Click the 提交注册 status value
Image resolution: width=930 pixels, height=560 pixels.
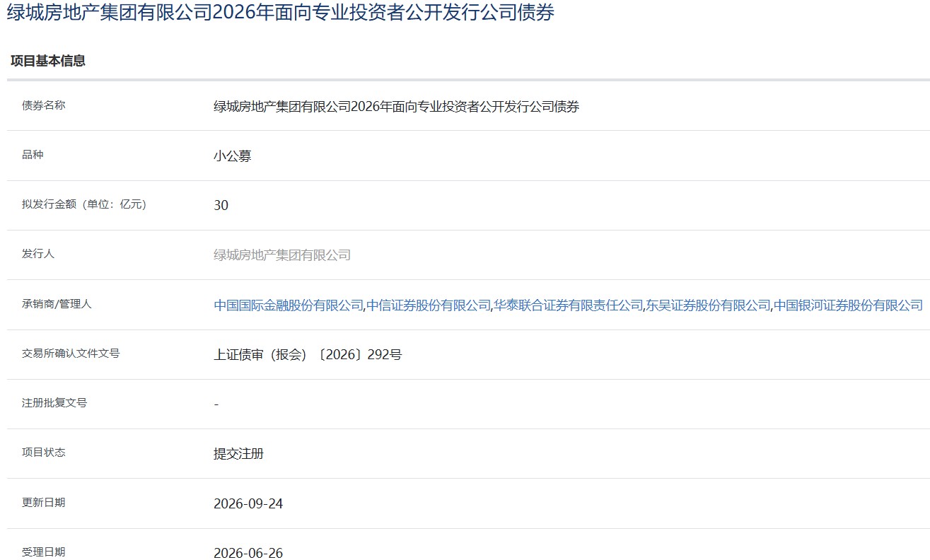(x=238, y=454)
